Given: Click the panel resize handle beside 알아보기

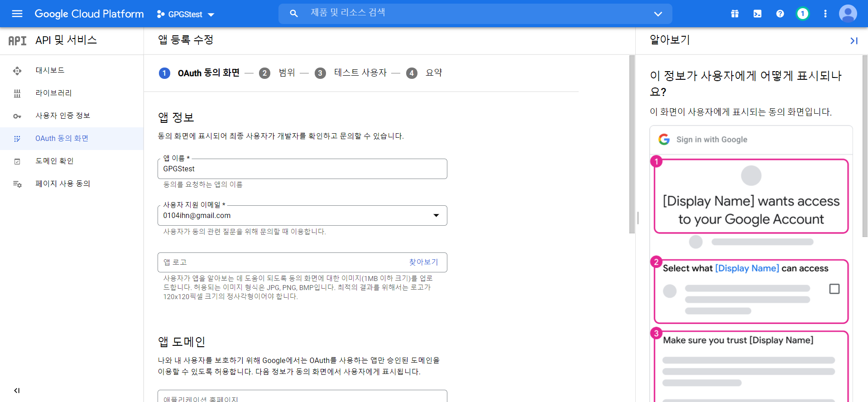Looking at the screenshot, I should [x=638, y=218].
